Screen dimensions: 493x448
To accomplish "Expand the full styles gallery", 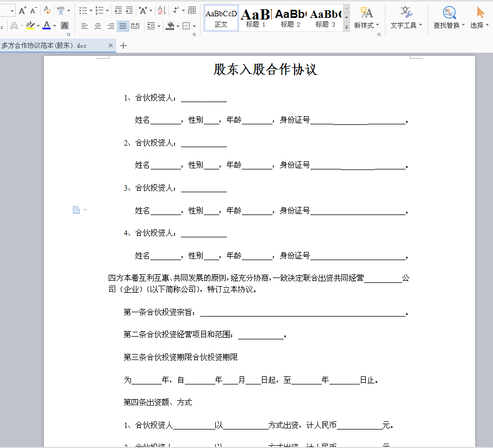I will (346, 27).
